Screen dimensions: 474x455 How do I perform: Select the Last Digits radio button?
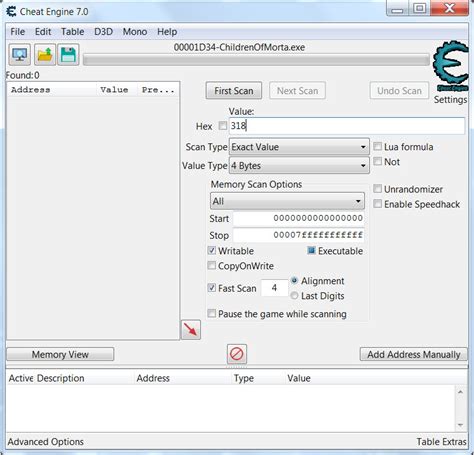pyautogui.click(x=294, y=296)
